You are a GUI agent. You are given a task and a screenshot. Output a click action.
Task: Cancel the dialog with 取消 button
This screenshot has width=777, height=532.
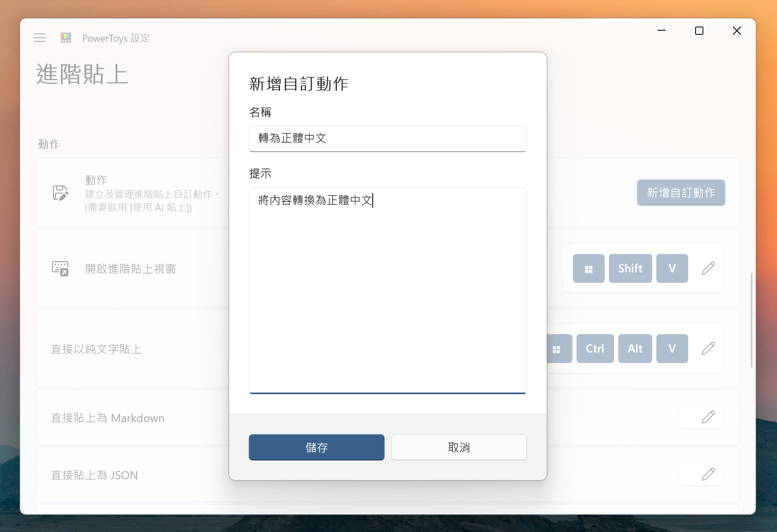(459, 447)
